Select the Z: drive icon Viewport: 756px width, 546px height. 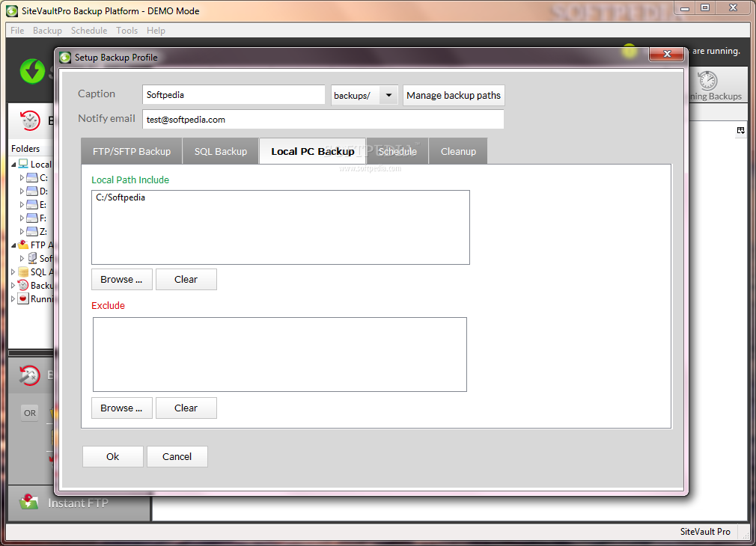pyautogui.click(x=32, y=231)
